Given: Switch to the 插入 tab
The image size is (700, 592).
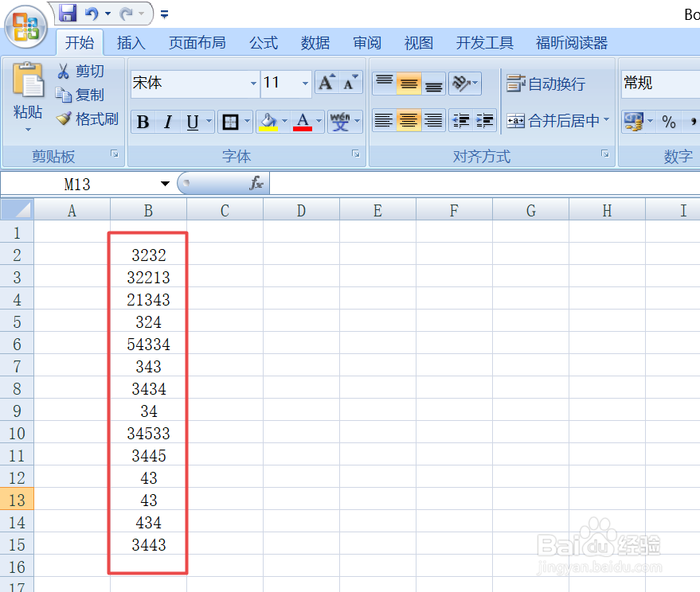Looking at the screenshot, I should point(131,43).
